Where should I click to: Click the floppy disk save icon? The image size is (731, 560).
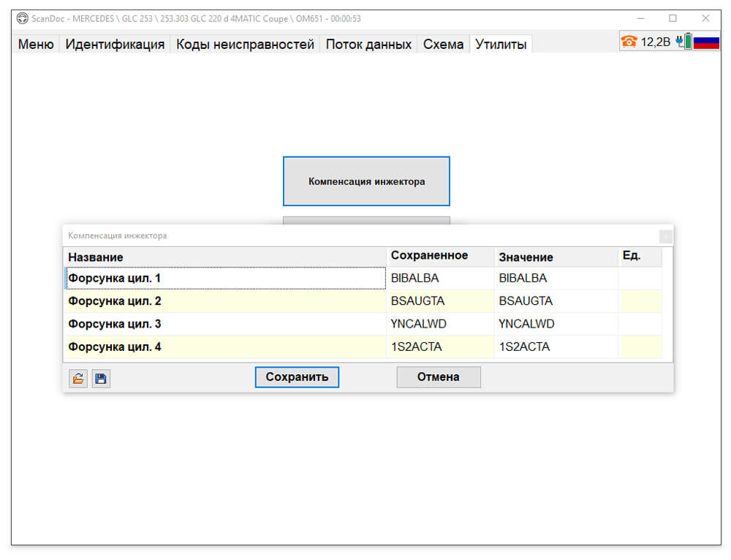click(x=101, y=378)
